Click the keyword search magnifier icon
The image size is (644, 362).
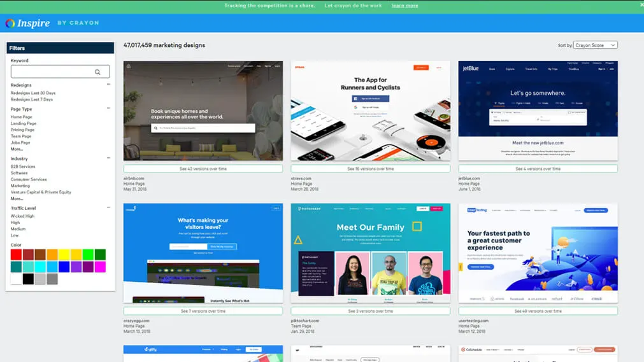(97, 72)
